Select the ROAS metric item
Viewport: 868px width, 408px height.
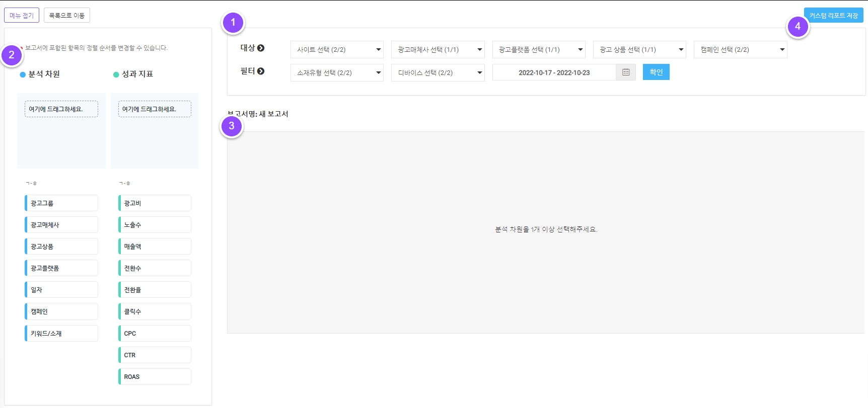(155, 377)
